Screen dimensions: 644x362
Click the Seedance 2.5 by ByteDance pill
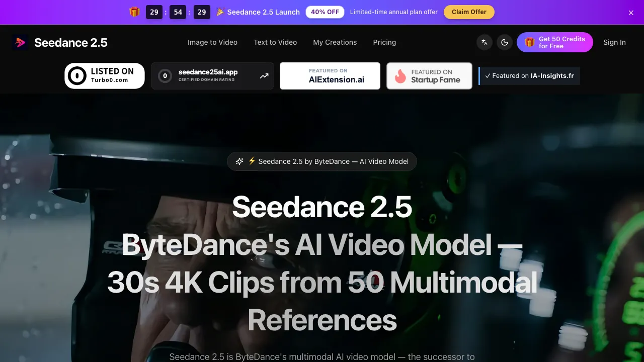click(322, 161)
